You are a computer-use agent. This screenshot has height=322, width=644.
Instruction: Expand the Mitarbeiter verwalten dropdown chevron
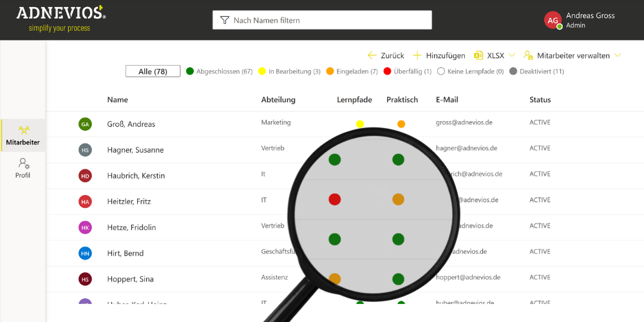tap(618, 55)
